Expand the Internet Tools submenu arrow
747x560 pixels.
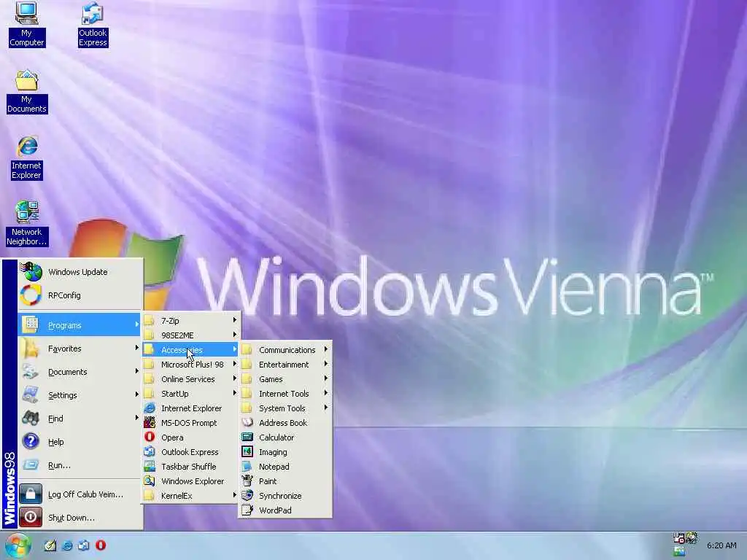tap(326, 393)
